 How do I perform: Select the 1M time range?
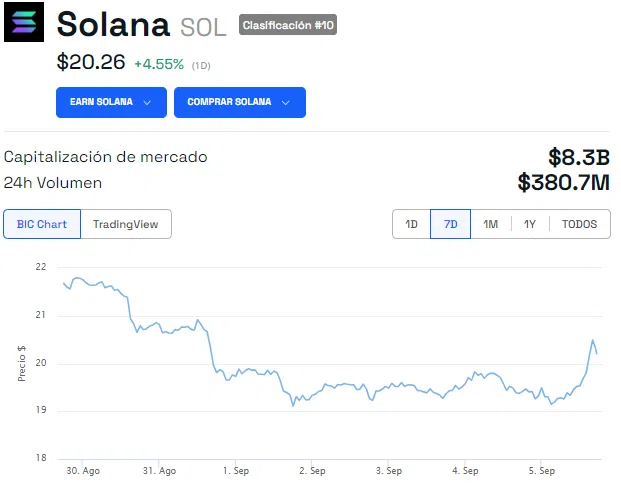click(490, 224)
